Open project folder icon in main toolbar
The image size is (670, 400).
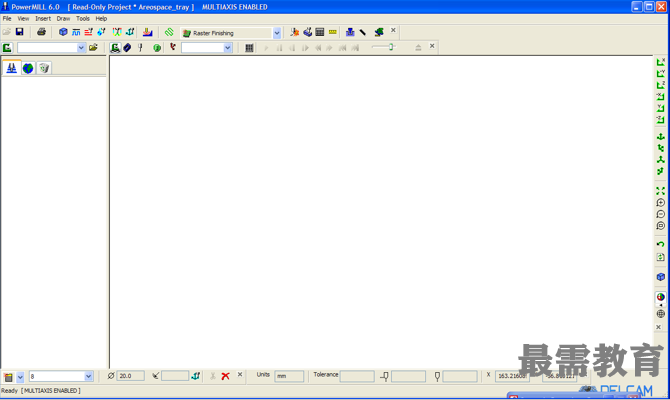7,32
